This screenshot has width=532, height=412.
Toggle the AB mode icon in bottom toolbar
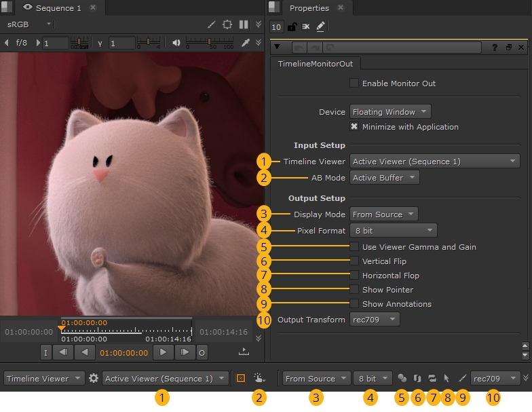coord(259,379)
